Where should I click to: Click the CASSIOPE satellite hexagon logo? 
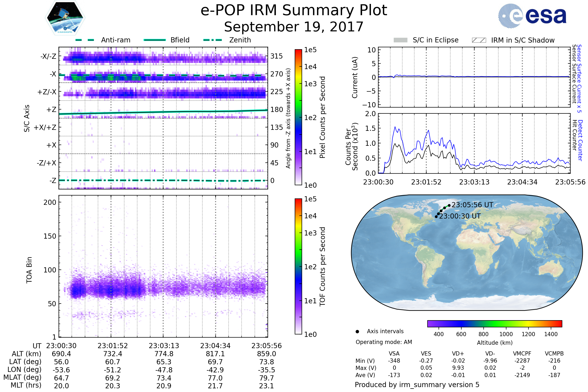[65, 18]
